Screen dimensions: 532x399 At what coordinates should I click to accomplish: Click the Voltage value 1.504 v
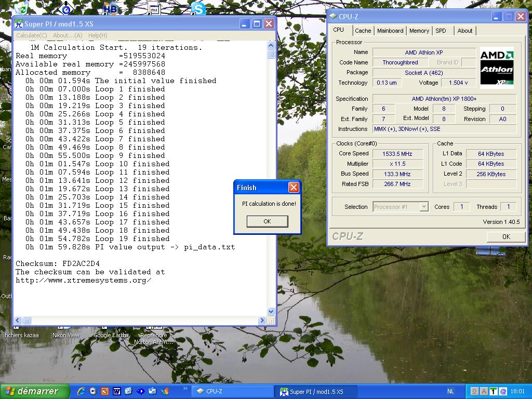click(458, 83)
